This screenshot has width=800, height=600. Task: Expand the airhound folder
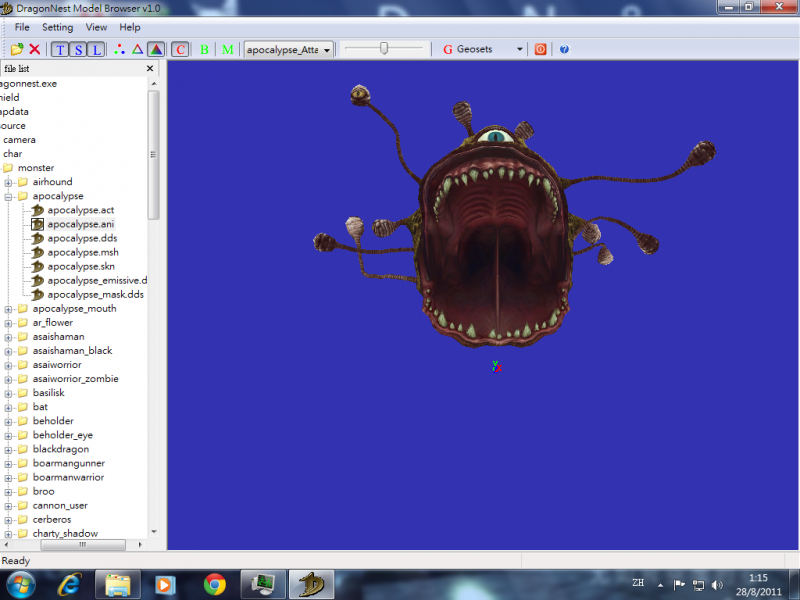coord(8,182)
